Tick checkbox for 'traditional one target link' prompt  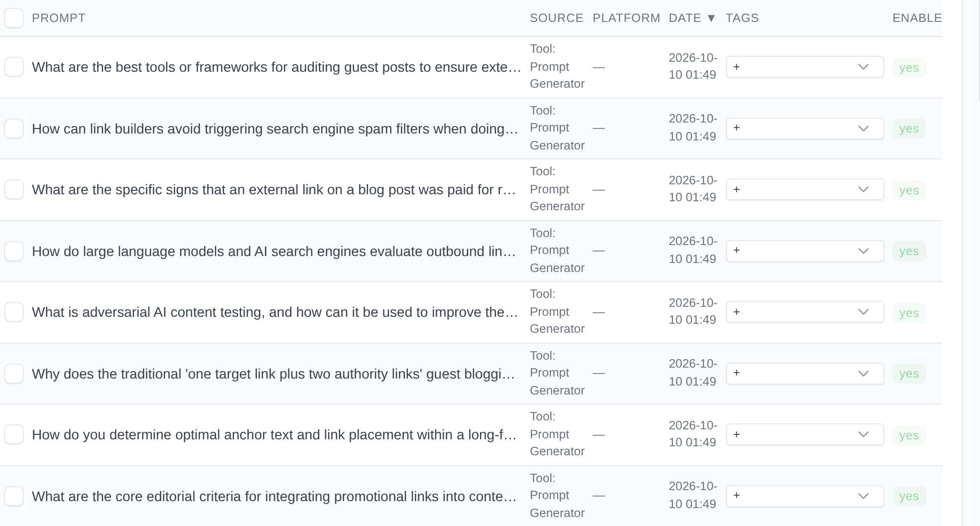coord(14,374)
